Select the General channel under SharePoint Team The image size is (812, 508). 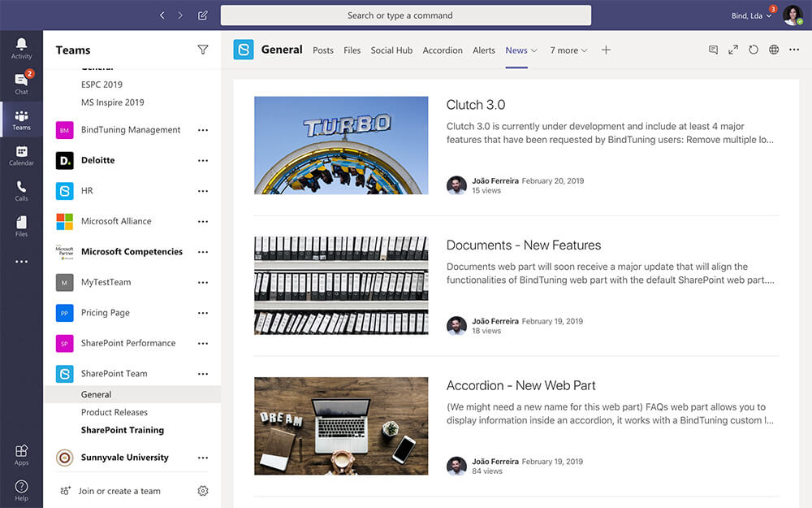pyautogui.click(x=132, y=394)
